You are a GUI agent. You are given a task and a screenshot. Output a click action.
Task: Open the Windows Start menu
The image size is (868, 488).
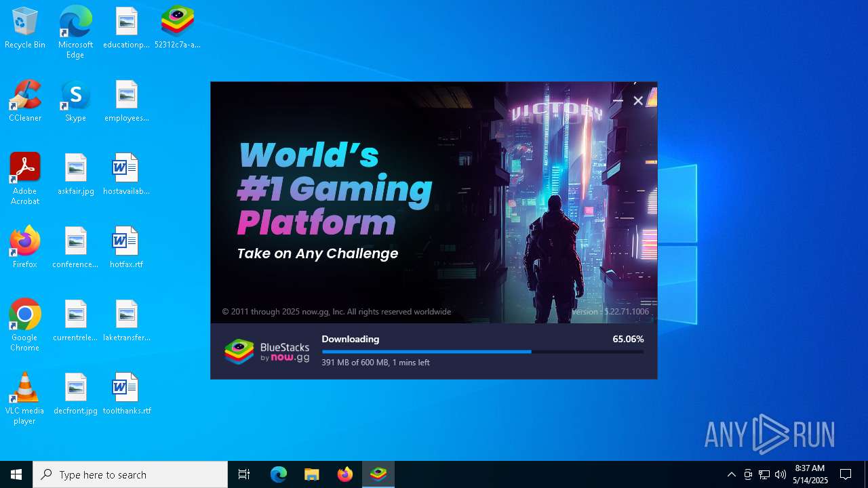(x=16, y=474)
